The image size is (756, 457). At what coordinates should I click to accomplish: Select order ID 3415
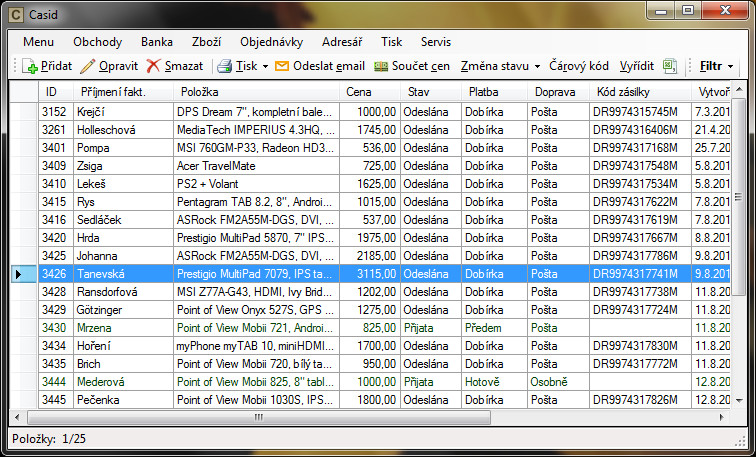pos(56,202)
